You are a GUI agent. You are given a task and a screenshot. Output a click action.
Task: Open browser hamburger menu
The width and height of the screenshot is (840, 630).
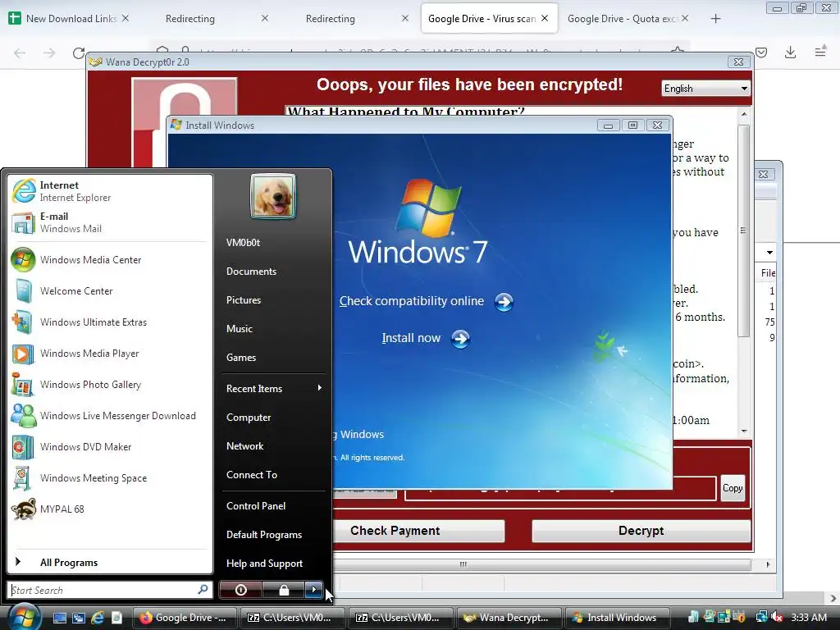[820, 52]
